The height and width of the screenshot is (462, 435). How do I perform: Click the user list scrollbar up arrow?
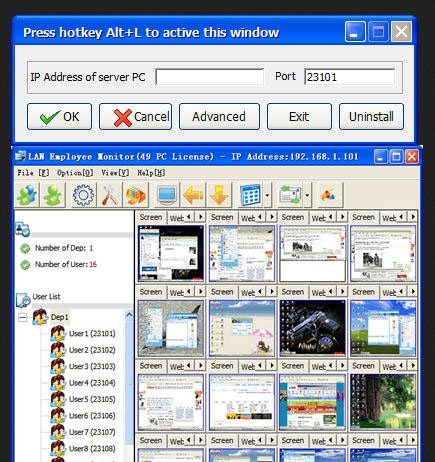pos(129,315)
